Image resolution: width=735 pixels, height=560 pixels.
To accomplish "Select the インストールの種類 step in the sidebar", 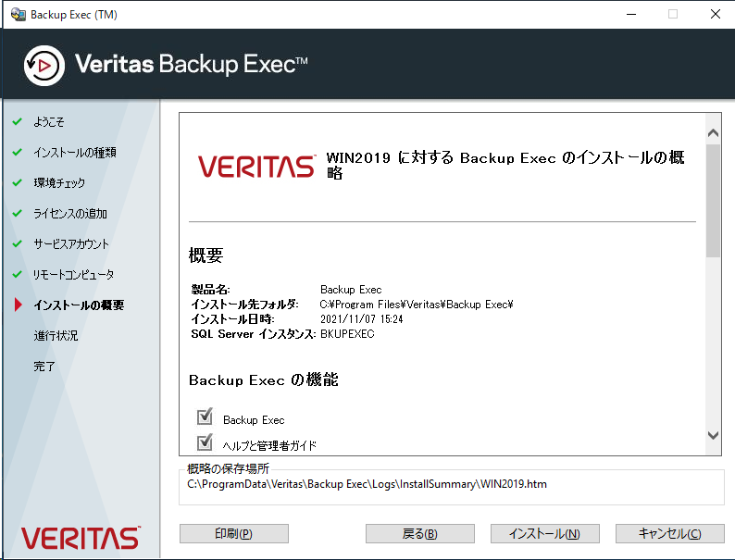I will 75,153.
